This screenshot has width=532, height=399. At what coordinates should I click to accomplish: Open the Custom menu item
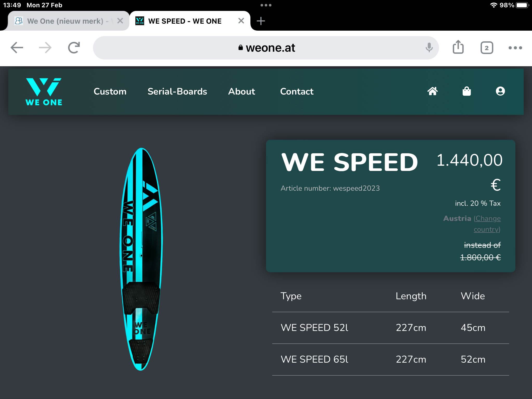pos(110,91)
